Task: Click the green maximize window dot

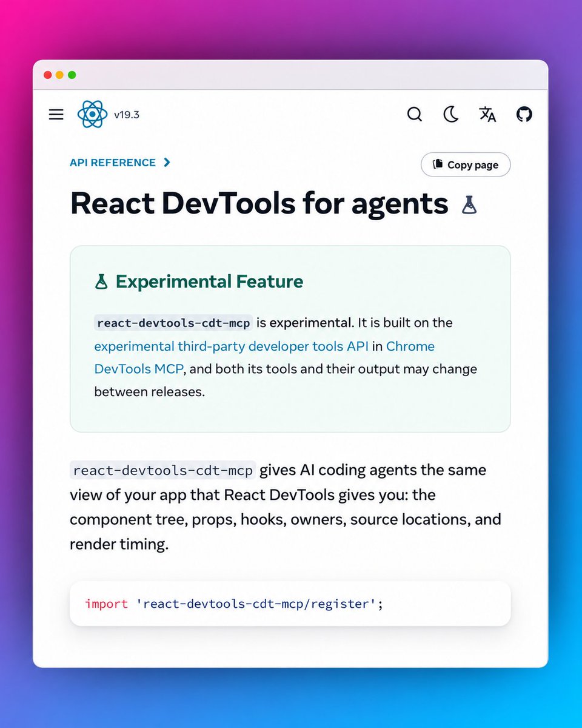Action: point(72,75)
